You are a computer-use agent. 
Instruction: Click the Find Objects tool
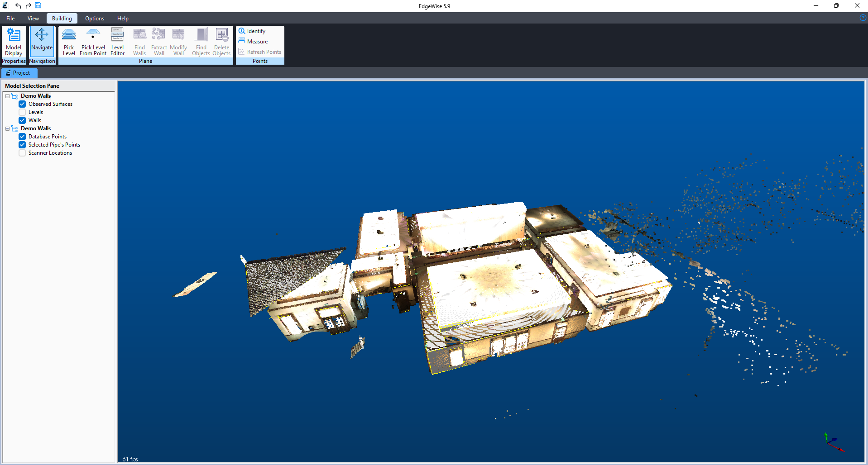pyautogui.click(x=201, y=42)
